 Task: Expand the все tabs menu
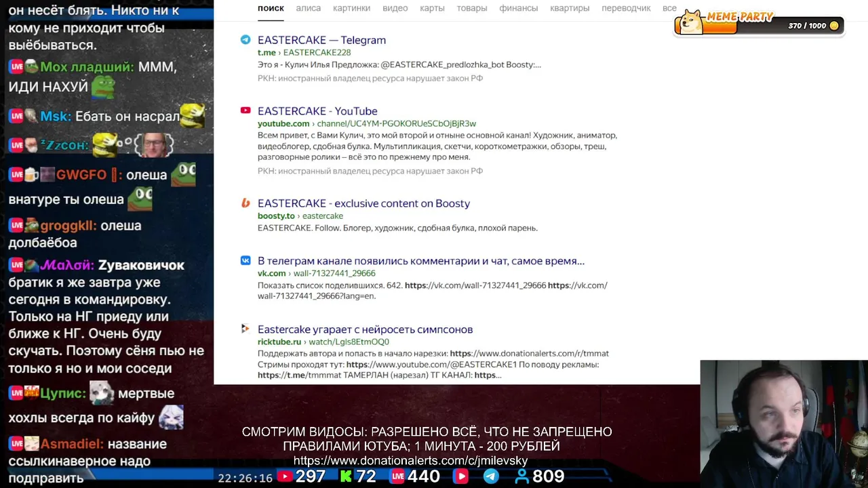[x=669, y=8]
